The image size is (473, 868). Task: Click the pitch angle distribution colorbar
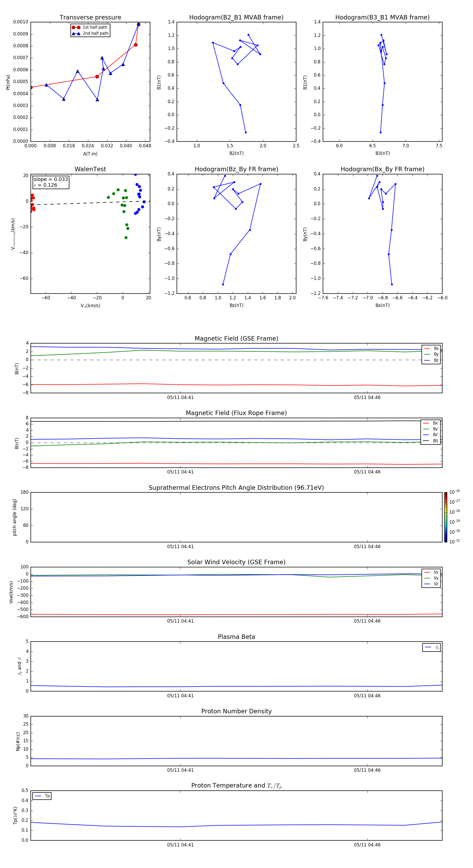click(x=445, y=517)
